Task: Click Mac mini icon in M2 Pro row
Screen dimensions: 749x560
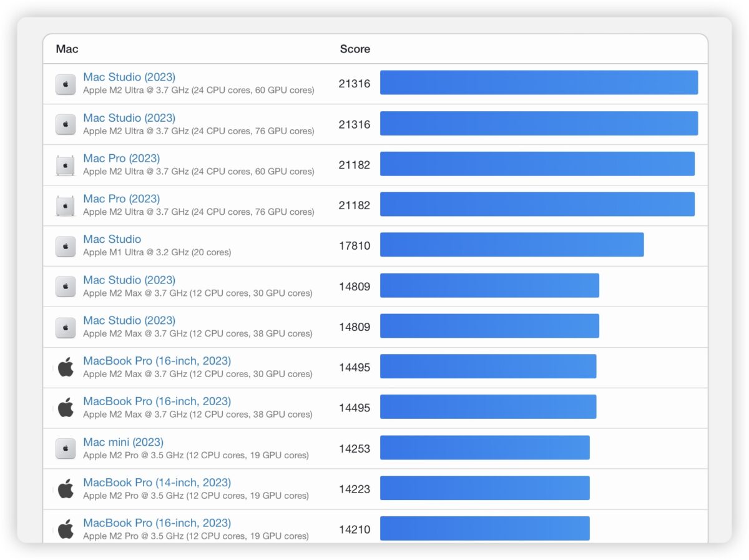Action: [66, 448]
